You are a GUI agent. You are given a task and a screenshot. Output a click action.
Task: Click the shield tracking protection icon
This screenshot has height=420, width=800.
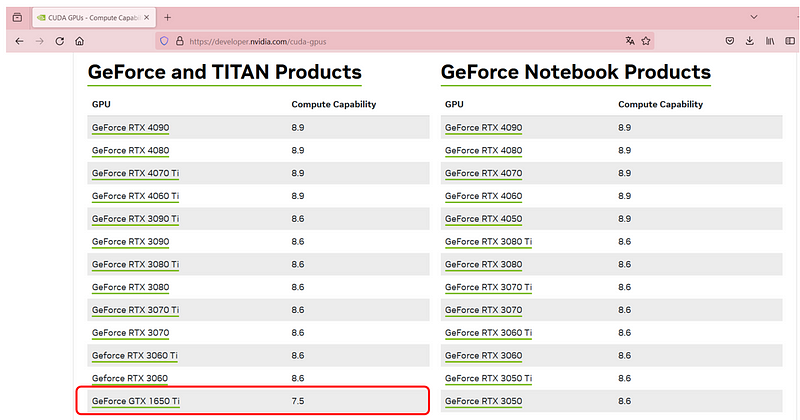point(164,41)
